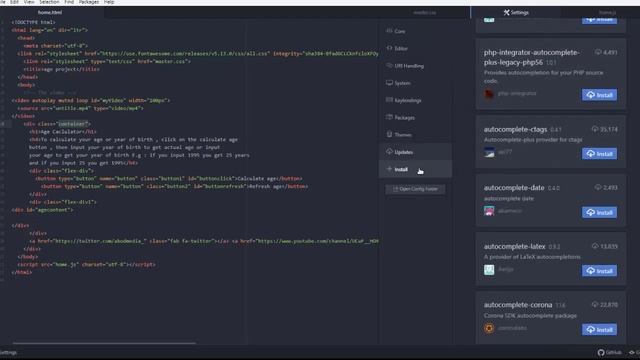
Task: Click the URI Handling link icon
Action: (x=389, y=65)
